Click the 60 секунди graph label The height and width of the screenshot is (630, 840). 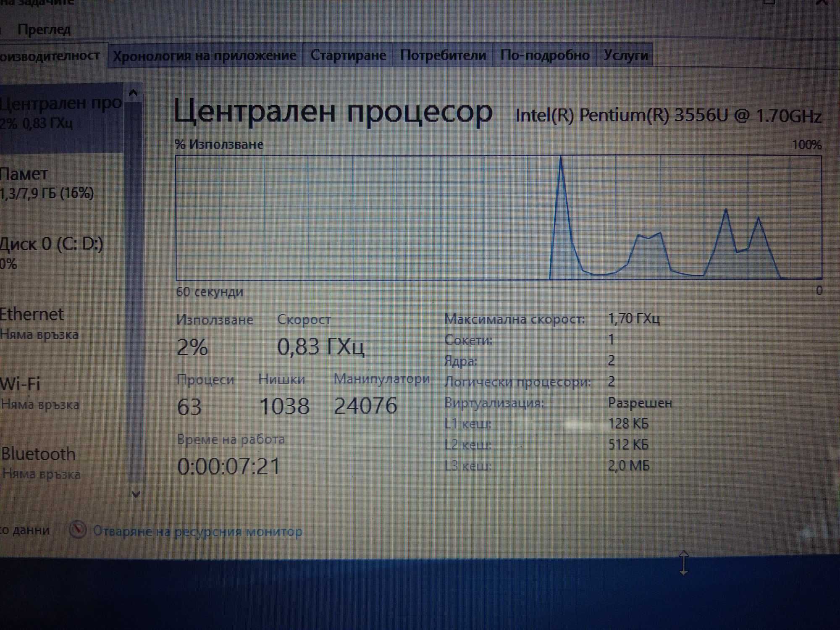[210, 292]
